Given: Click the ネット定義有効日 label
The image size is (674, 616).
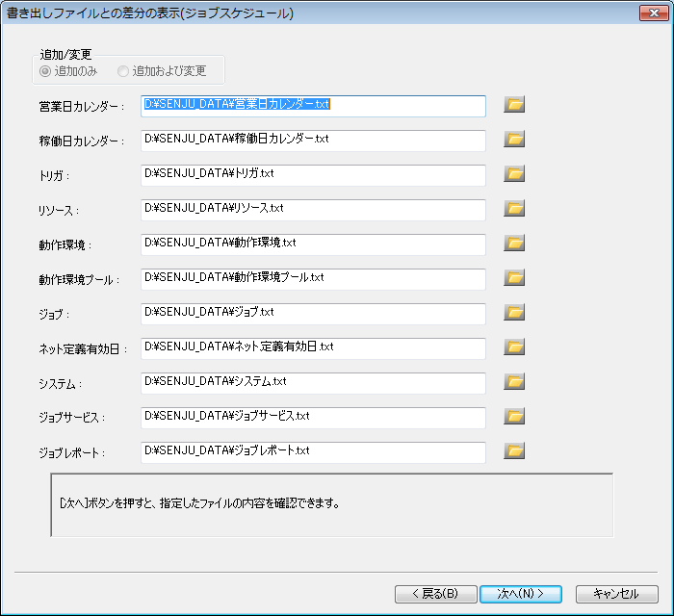Looking at the screenshot, I should (x=83, y=349).
